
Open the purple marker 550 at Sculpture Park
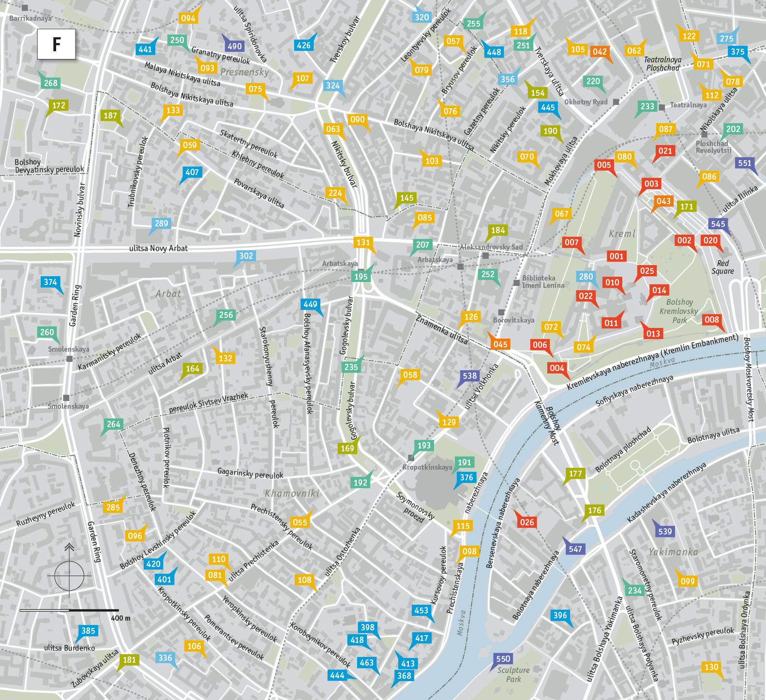(x=503, y=658)
